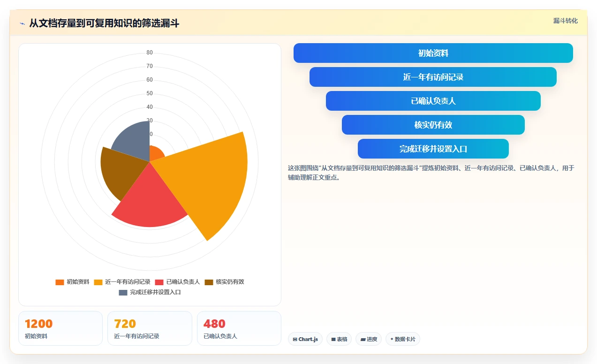Click the description paragraph starting 这张图围绕

(x=431, y=173)
